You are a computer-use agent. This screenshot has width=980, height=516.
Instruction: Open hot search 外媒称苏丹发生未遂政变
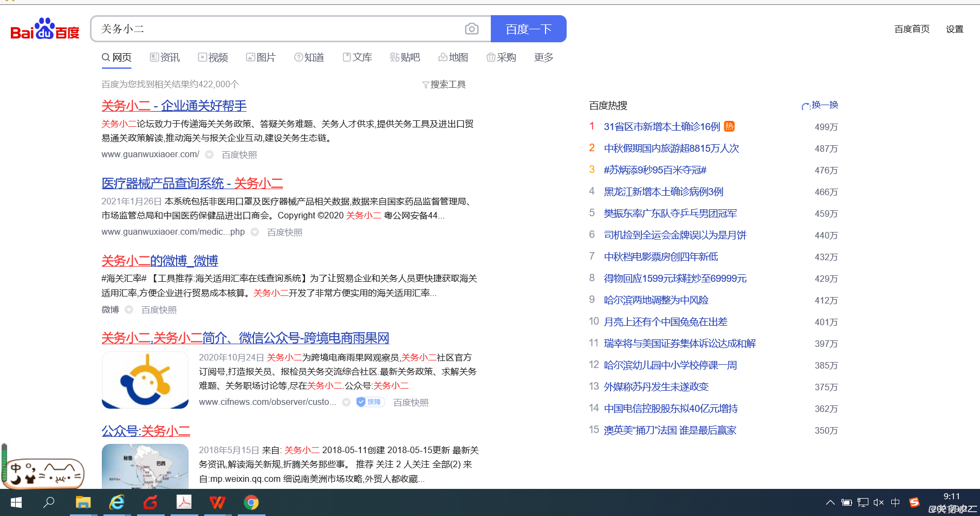click(656, 387)
